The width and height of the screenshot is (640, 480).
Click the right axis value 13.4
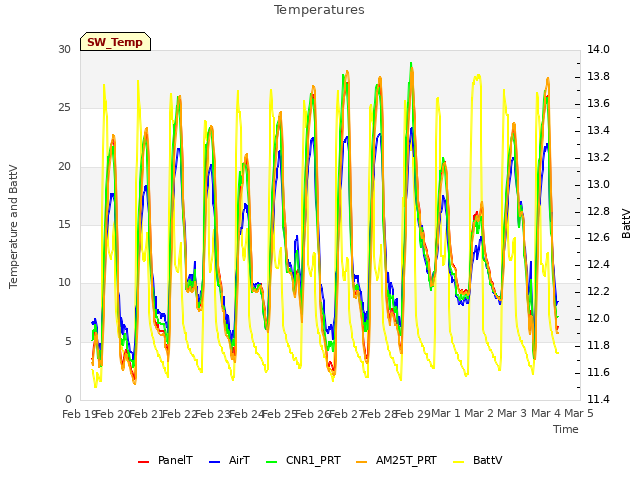pos(598,130)
